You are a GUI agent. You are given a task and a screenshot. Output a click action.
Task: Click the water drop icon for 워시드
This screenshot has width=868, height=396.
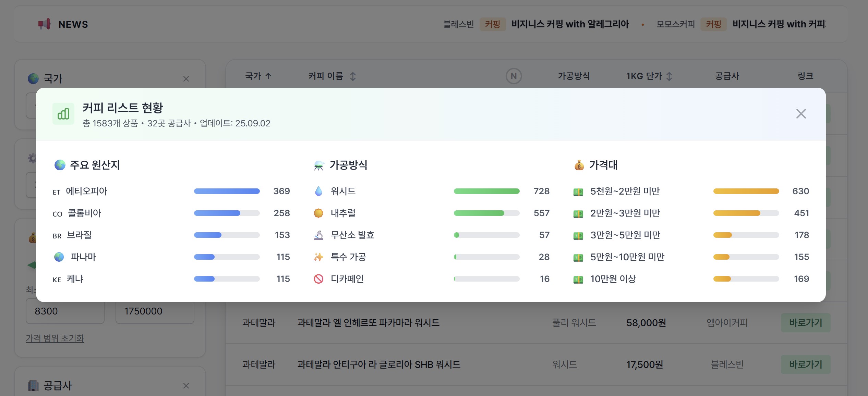[319, 191]
